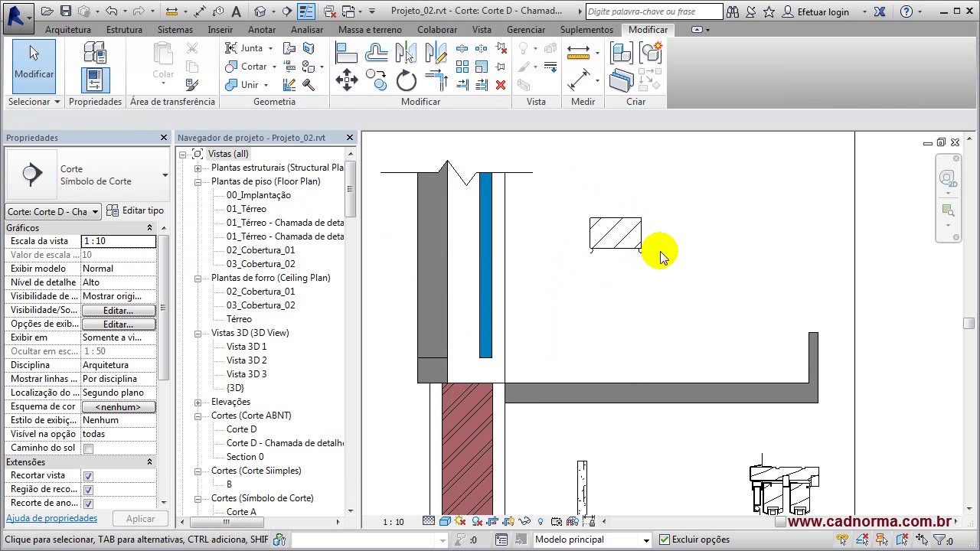Viewport: 980px width, 551px height.
Task: Collapse the Extensões properties section
Action: [149, 462]
